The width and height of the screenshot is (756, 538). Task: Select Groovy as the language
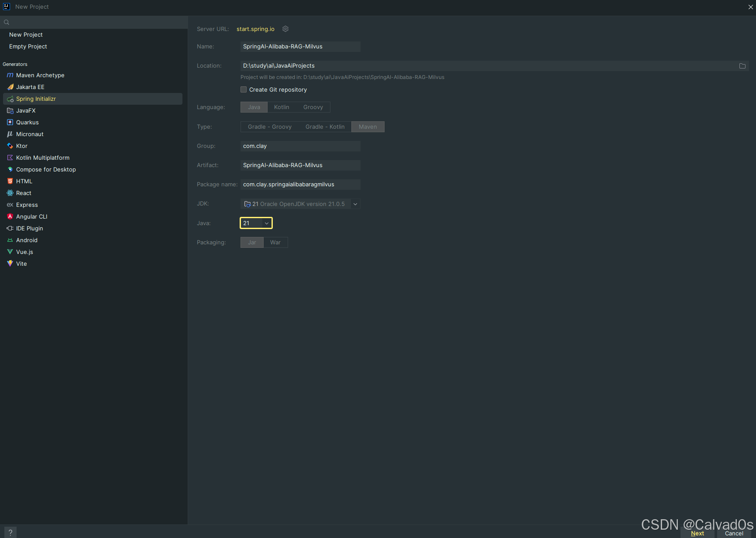click(313, 107)
